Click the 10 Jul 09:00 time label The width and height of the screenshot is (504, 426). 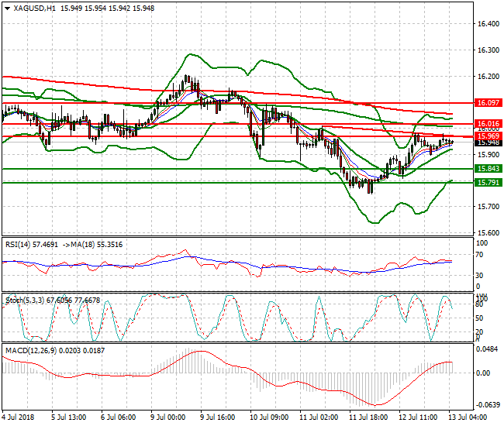(269, 417)
